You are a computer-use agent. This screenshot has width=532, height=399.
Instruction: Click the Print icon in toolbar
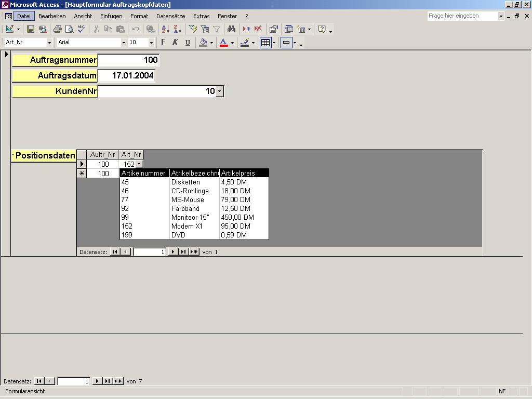click(x=57, y=29)
